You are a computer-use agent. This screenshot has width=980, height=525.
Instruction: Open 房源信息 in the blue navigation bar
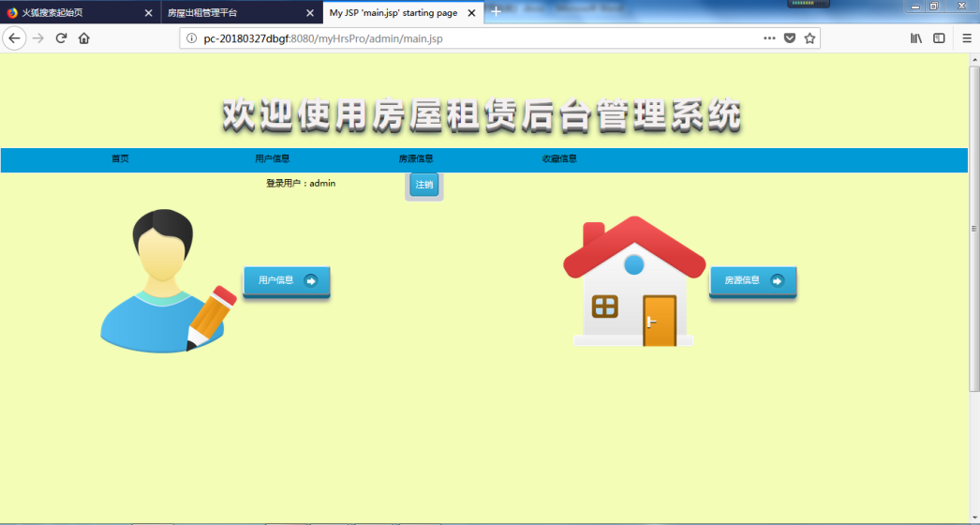(416, 159)
